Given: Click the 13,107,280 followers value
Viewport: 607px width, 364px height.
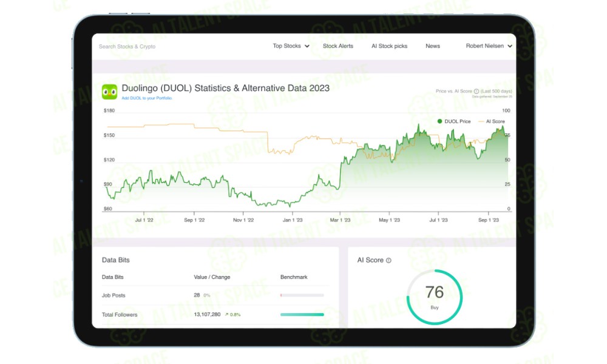Looking at the screenshot, I should (x=207, y=314).
